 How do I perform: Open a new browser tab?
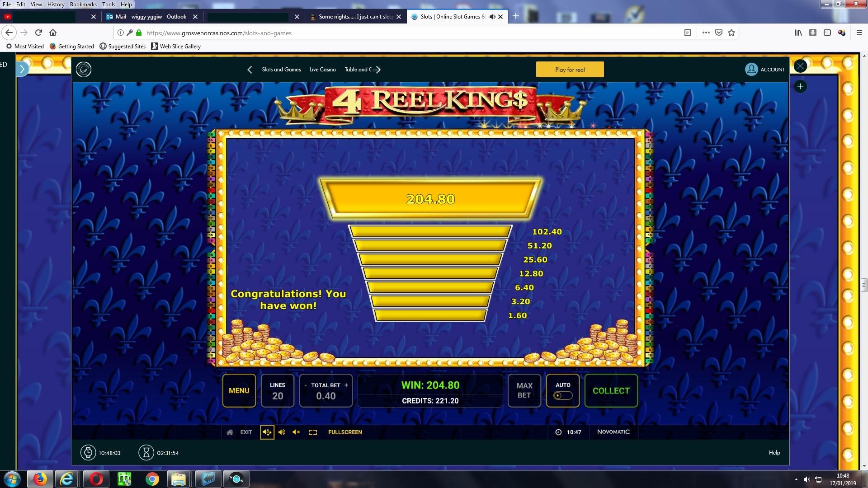[x=515, y=17]
